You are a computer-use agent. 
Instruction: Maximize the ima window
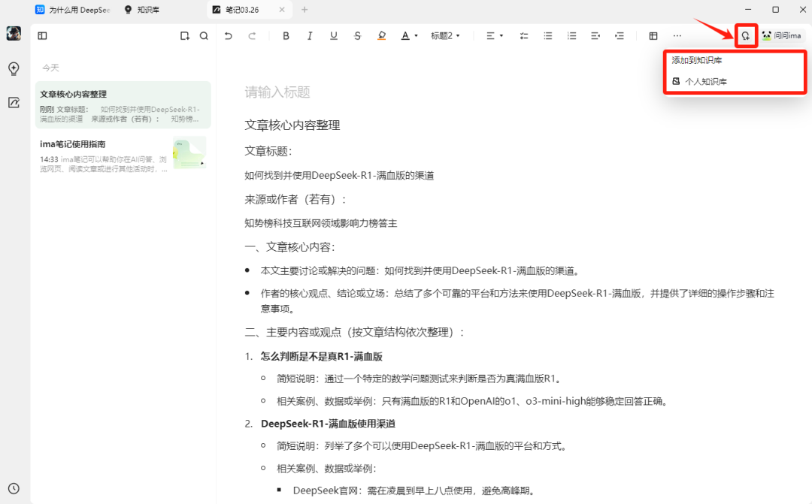click(x=776, y=9)
